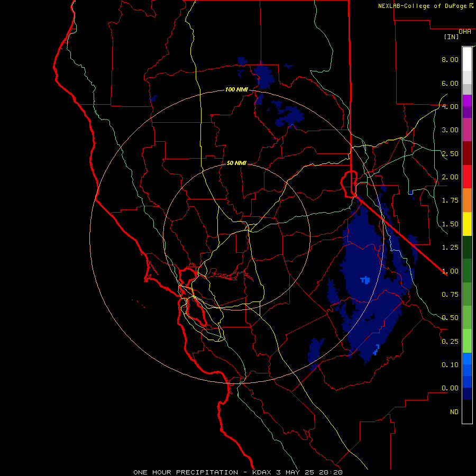Select the 0.75 legend value

450,295
